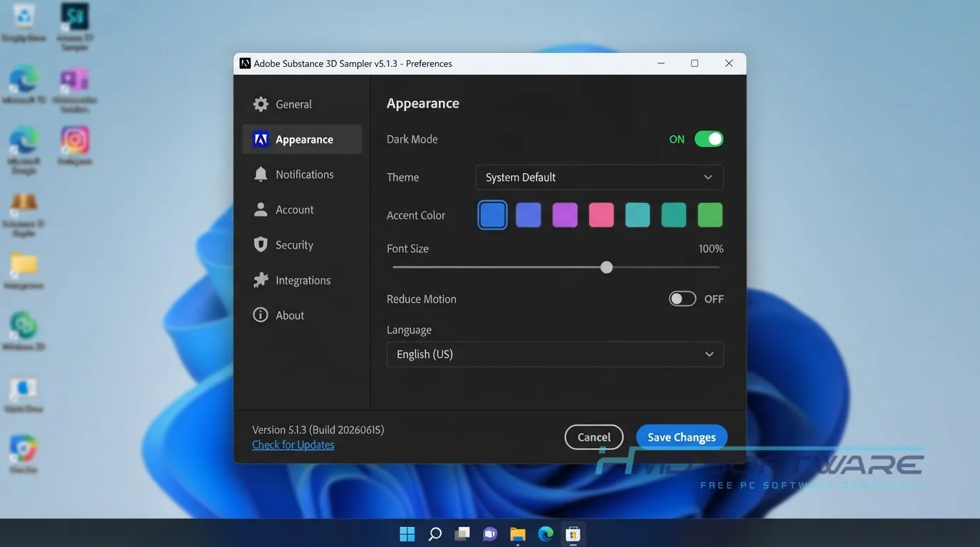Minimize the Preferences window
980x547 pixels.
pos(661,63)
